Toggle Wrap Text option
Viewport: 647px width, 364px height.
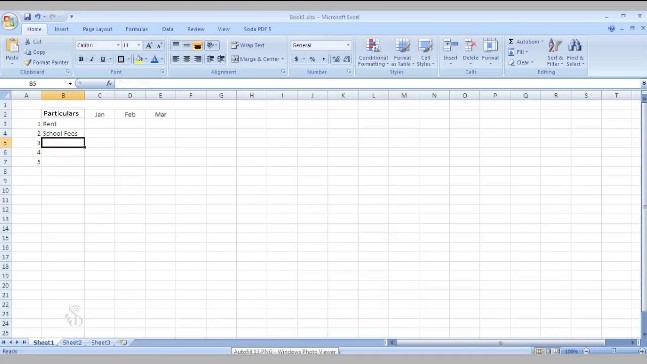(248, 45)
